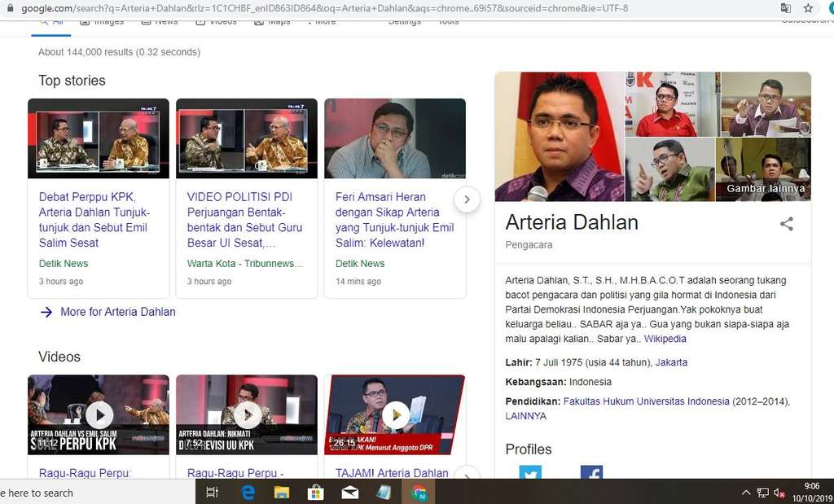Open story 'Feri Amsari Heran dengan Sikap Arteria'
834x504 pixels.
pyautogui.click(x=395, y=220)
